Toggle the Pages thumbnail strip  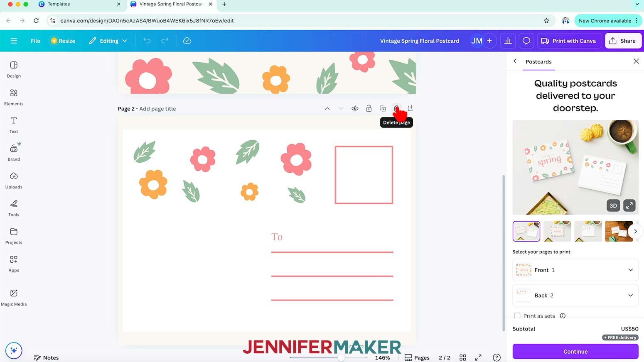point(417,357)
